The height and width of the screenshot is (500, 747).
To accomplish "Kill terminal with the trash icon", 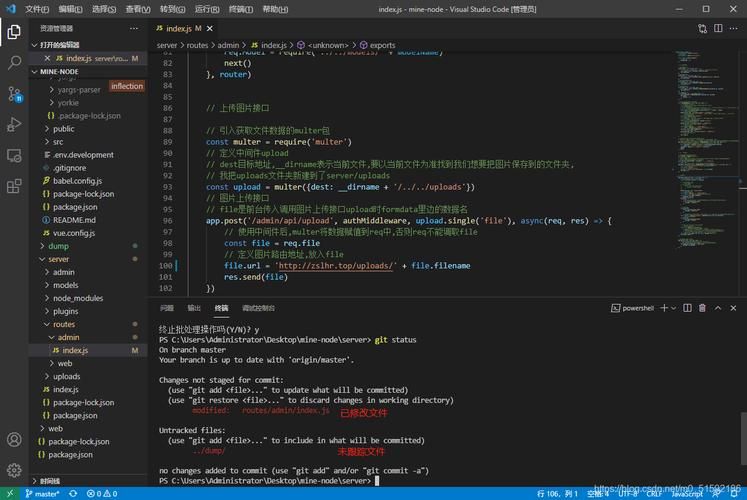I will (x=702, y=308).
